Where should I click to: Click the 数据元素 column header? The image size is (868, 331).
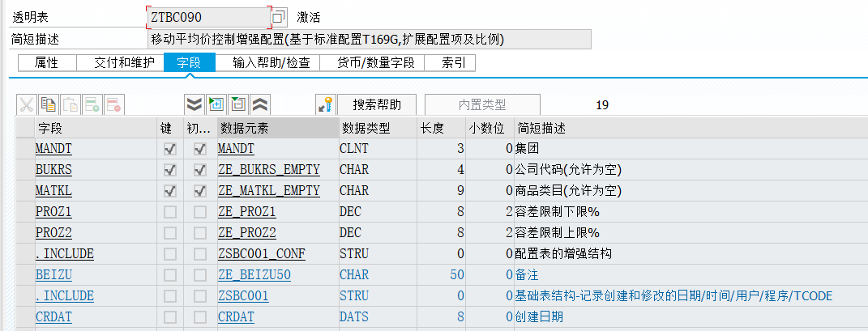pyautogui.click(x=279, y=128)
